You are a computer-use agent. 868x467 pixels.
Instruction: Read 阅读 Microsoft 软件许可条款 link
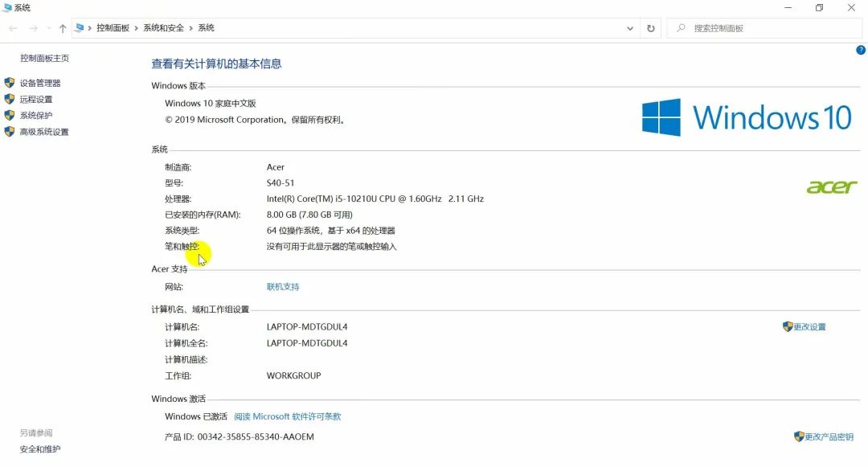click(287, 416)
